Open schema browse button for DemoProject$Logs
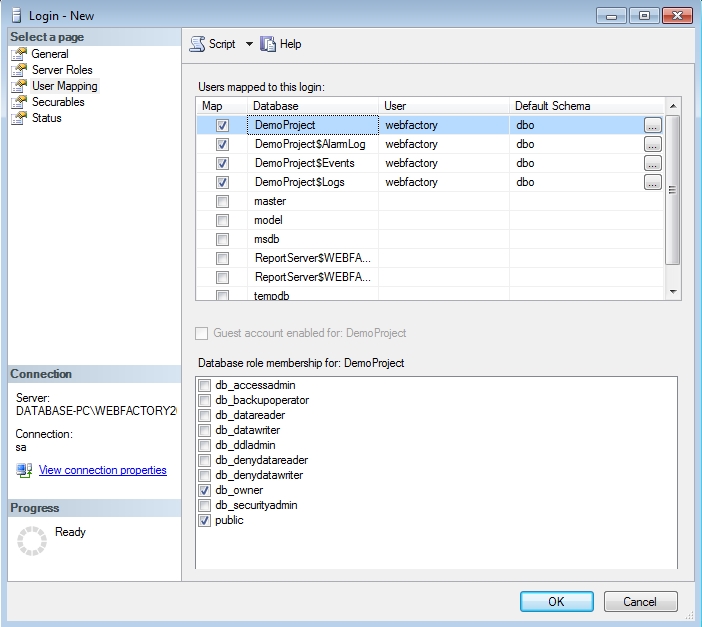The height and width of the screenshot is (627, 702). pyautogui.click(x=652, y=183)
